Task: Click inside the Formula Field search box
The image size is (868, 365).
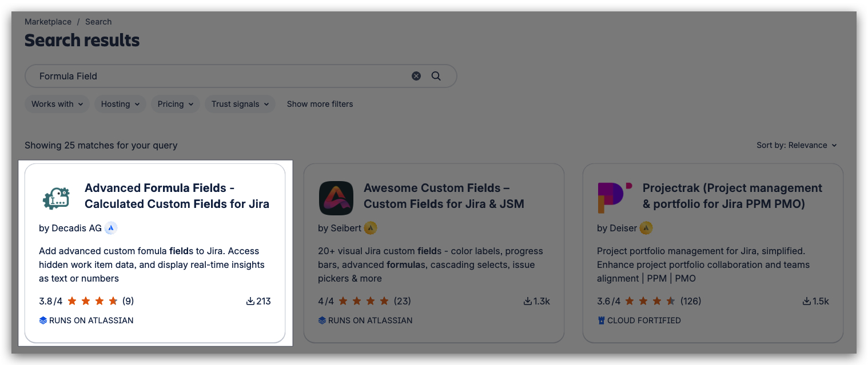Action: tap(217, 76)
